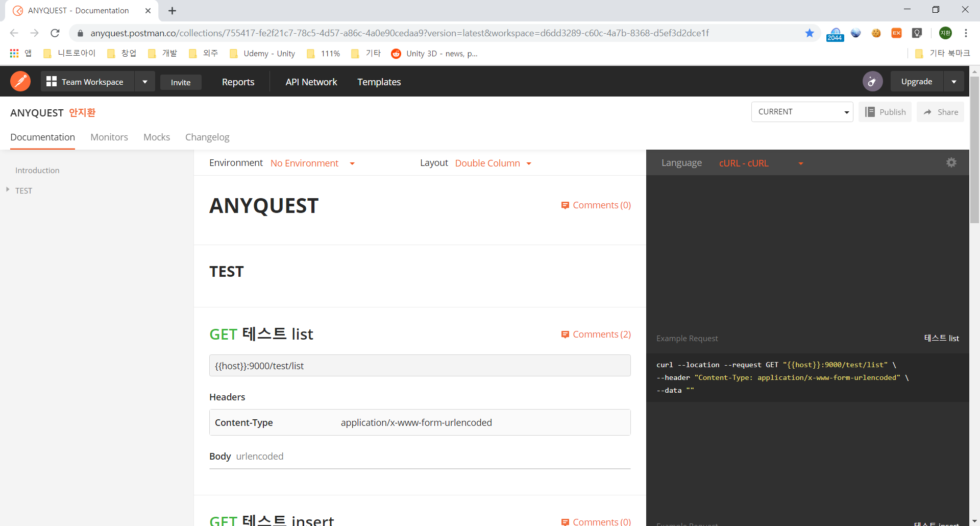Open Comments (0) for ANYQUEST collection
Viewport: 980px width, 526px height.
(x=596, y=205)
